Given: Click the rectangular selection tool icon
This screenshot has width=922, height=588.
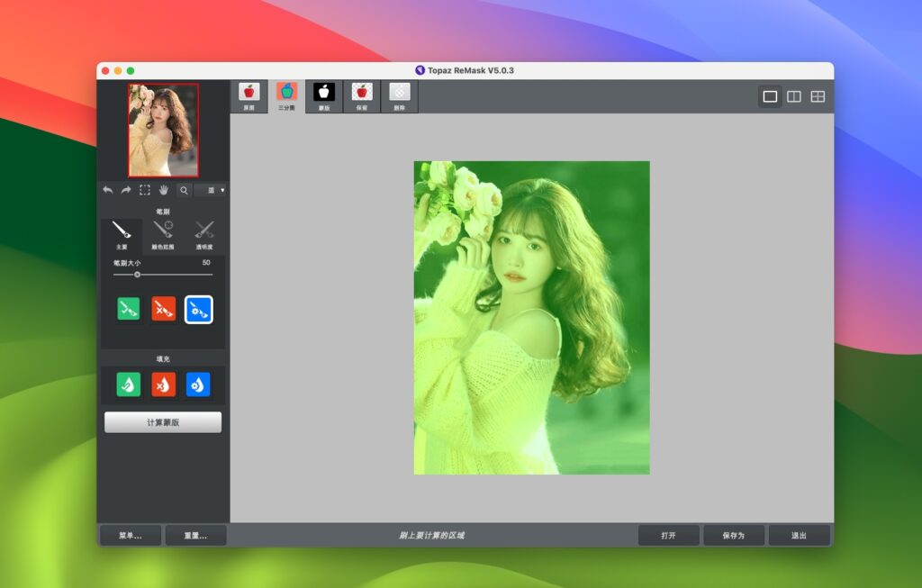Looking at the screenshot, I should pos(144,190).
